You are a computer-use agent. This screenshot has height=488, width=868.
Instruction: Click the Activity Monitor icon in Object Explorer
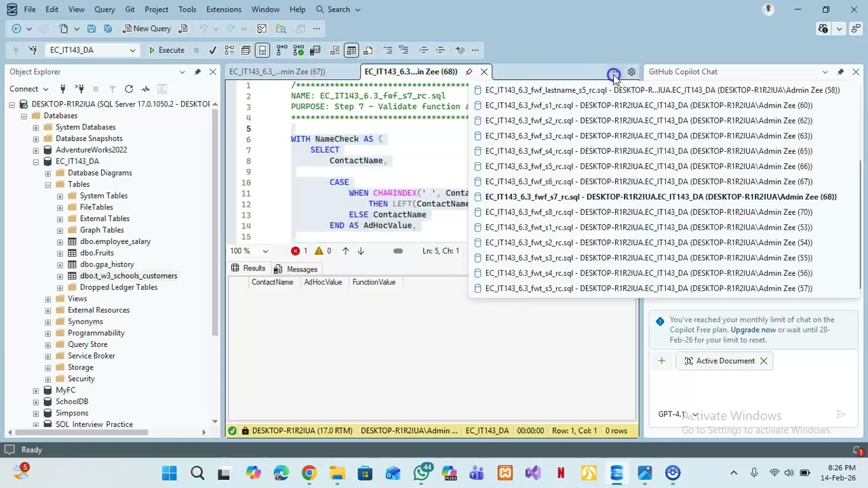145,89
